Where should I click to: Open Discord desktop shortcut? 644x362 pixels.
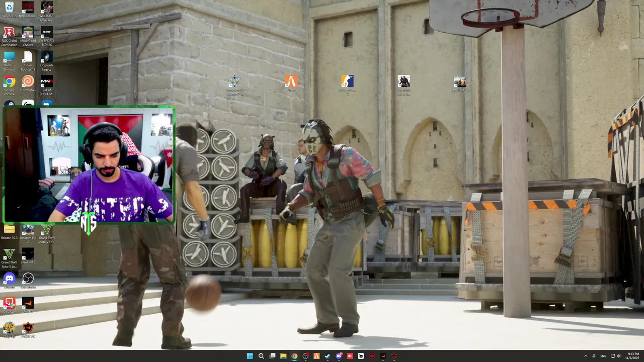(x=9, y=280)
